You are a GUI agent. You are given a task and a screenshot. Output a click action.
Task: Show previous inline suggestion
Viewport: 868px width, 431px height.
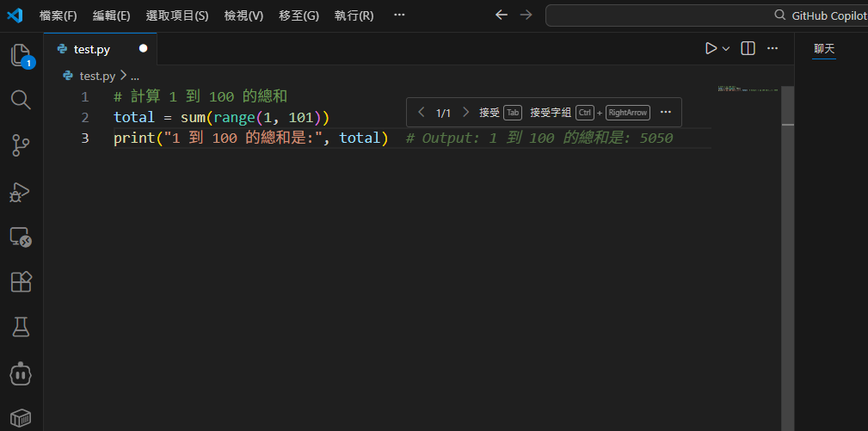click(x=421, y=113)
